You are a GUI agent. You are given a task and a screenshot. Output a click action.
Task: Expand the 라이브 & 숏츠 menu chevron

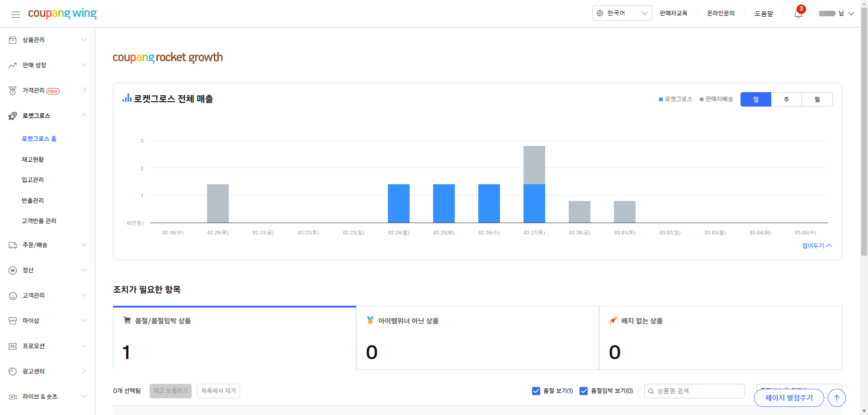(84, 396)
